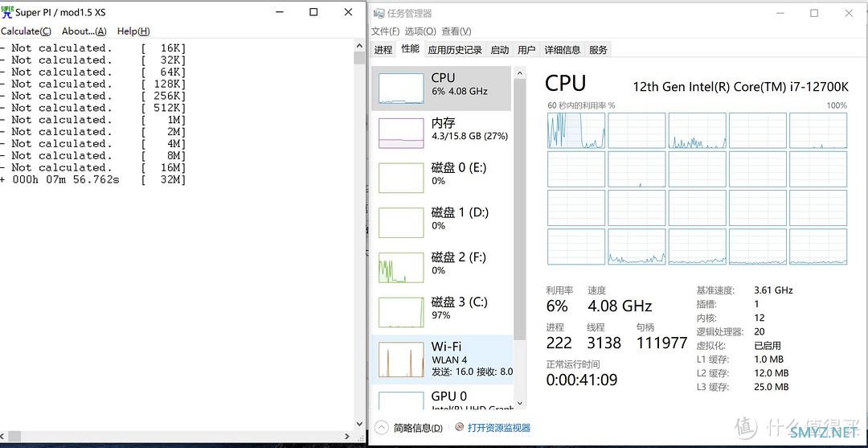The width and height of the screenshot is (868, 448).
Task: Click Super PI vertical scrollbar down arrow
Action: point(359,425)
